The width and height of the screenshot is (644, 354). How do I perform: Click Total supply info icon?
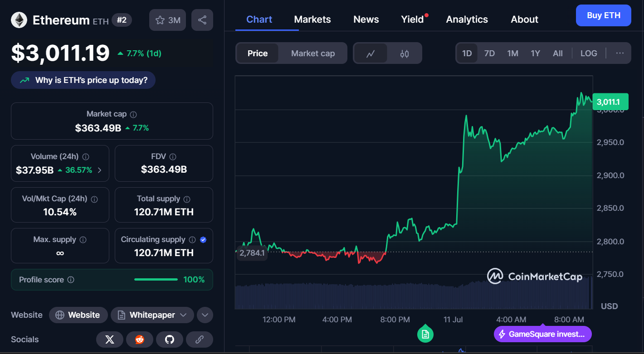pyautogui.click(x=187, y=199)
